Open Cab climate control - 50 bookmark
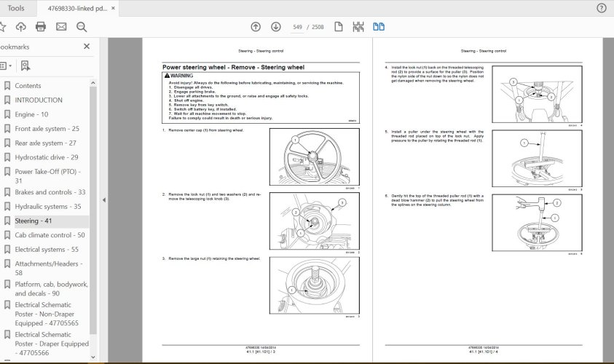The image size is (614, 364). [50, 235]
